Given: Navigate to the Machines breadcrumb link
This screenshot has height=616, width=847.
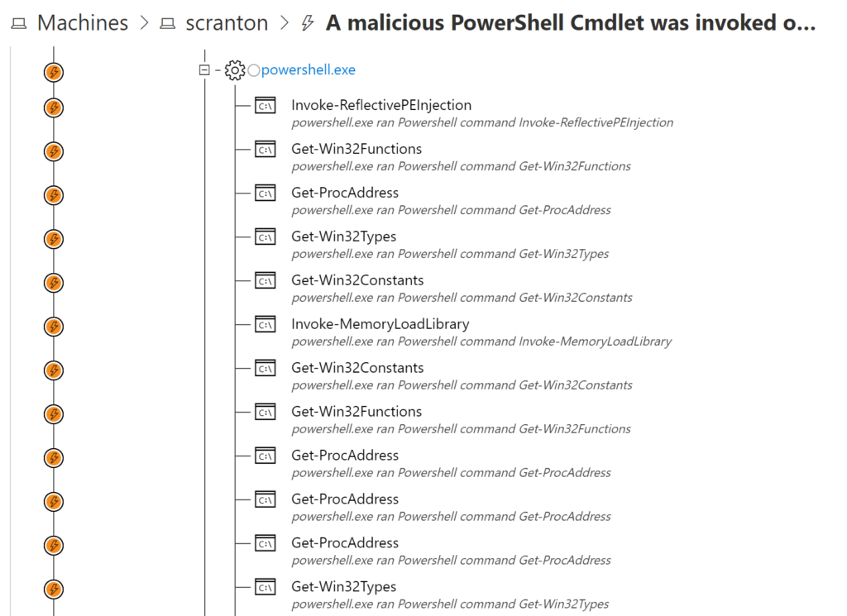Looking at the screenshot, I should pos(82,22).
